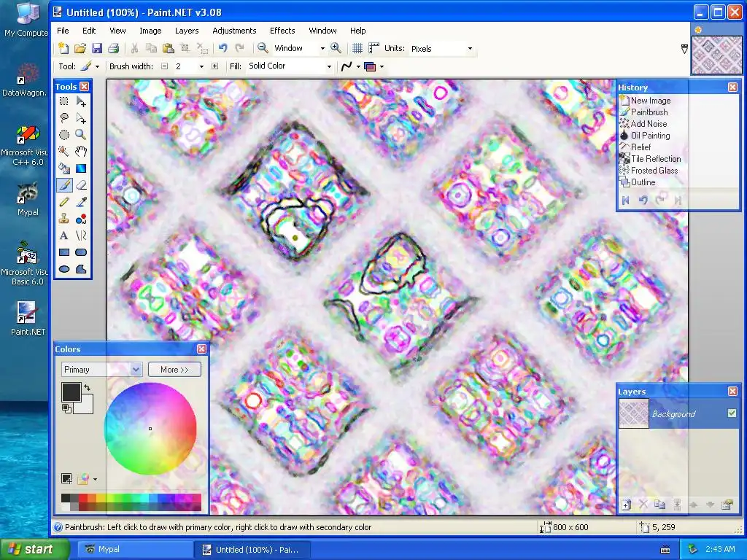Click Oil Painting in History list
747x560 pixels.
pyautogui.click(x=650, y=135)
